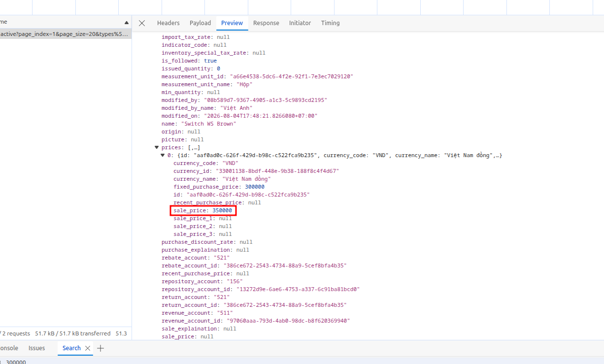Sort the Name column with the arrow
This screenshot has width=604, height=364.
(127, 22)
